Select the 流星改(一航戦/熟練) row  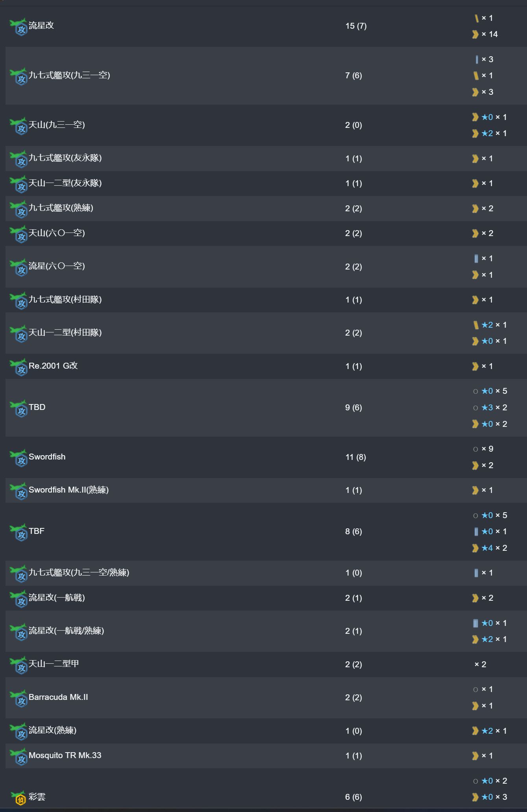coord(266,631)
